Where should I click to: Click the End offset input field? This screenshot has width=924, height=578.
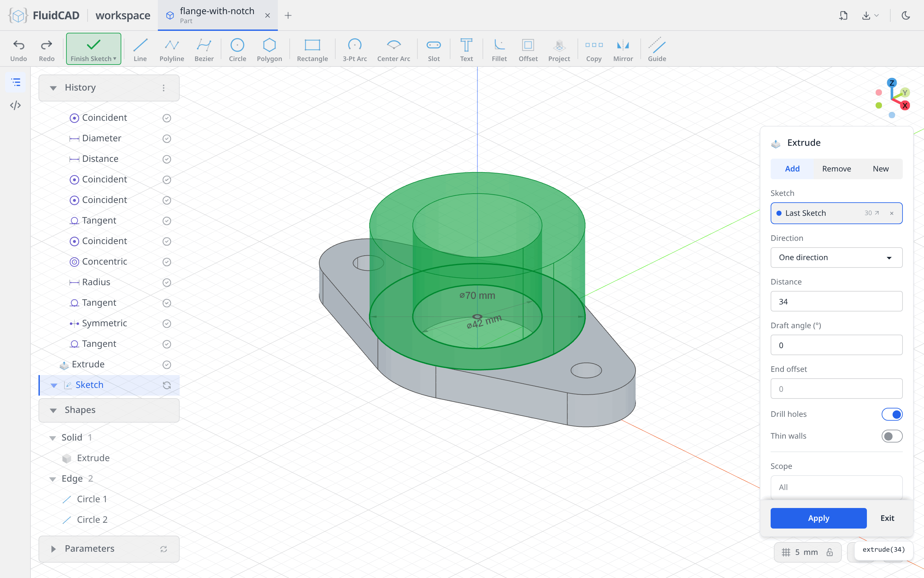(836, 389)
